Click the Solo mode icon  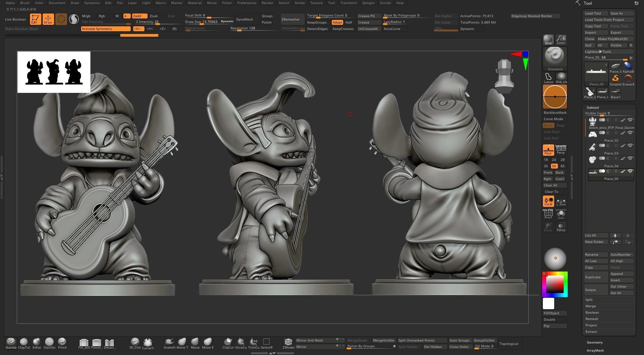pos(561,214)
